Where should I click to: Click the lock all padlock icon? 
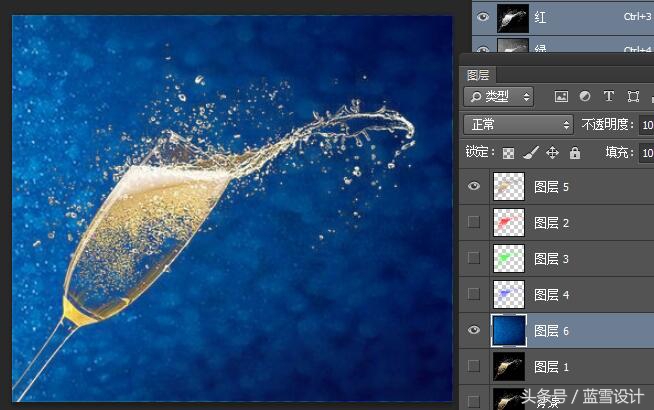click(x=575, y=153)
